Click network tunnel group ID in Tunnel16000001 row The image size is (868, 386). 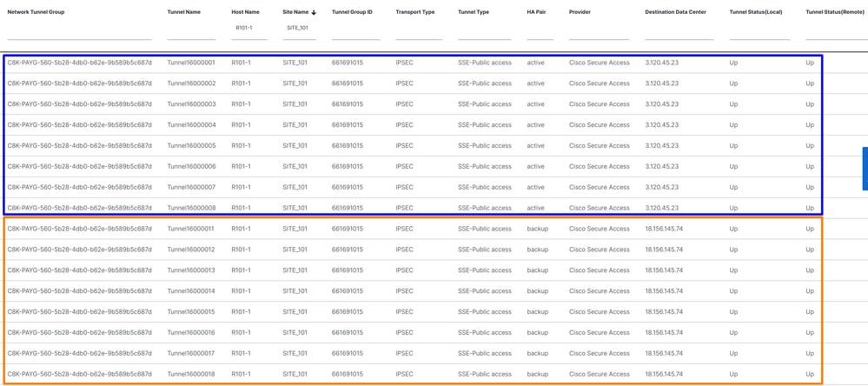(x=79, y=63)
